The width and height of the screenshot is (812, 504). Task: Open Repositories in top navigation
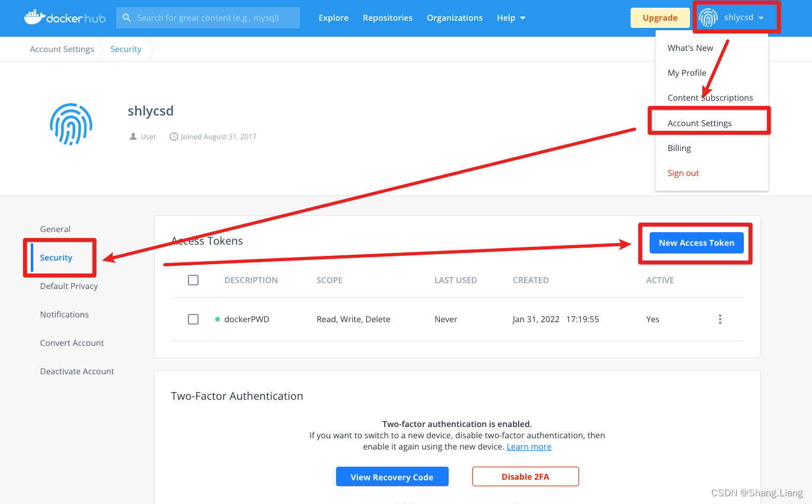(388, 18)
